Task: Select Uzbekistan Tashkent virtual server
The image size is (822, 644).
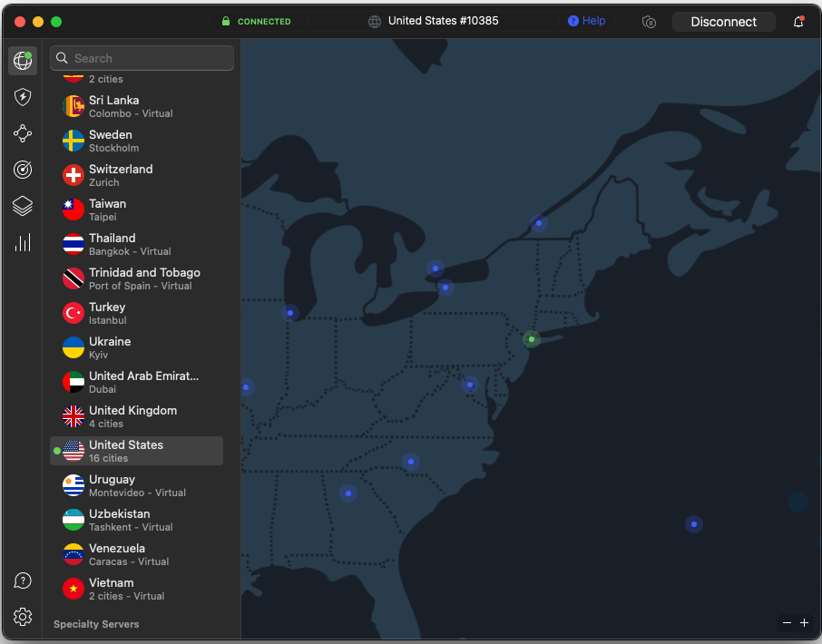Action: coord(137,520)
